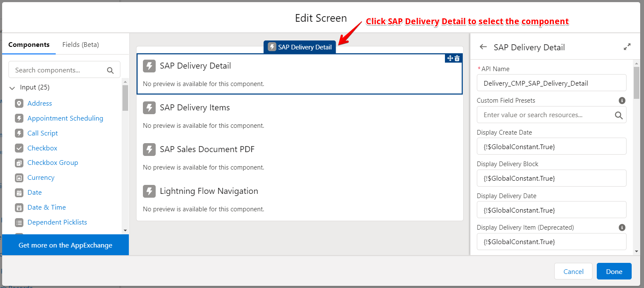644x288 pixels.
Task: Add the Address component
Action: 40,104
